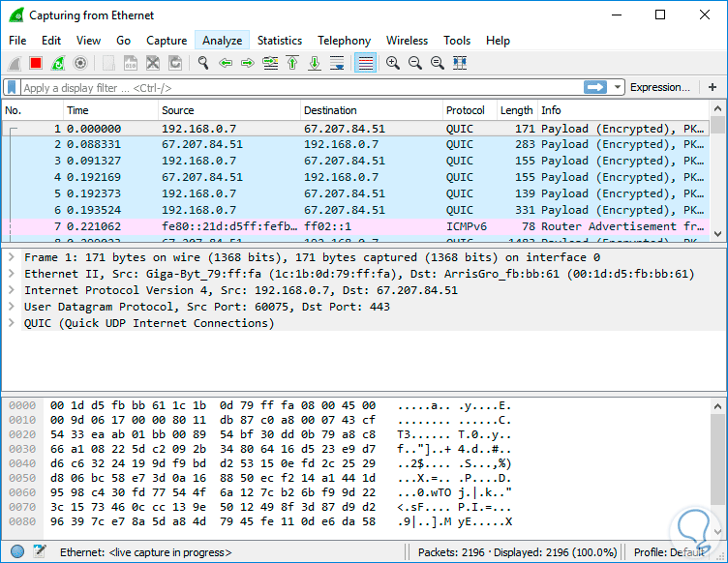Toggle packet list colorize rules
Screen dimensions: 728x563
click(365, 63)
